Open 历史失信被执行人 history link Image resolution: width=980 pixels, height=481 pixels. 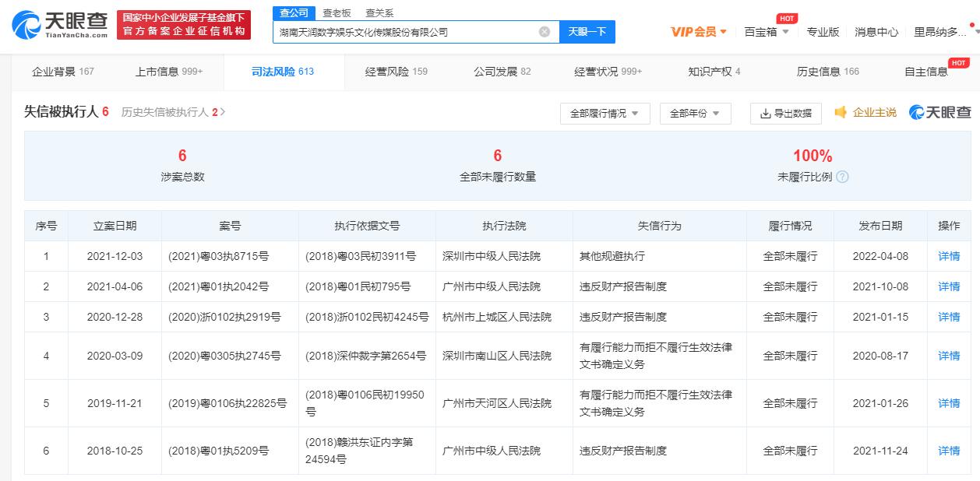tap(173, 112)
